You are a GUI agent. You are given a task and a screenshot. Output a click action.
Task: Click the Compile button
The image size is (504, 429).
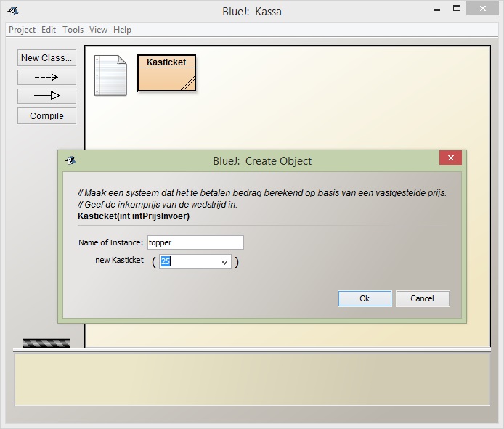(46, 115)
